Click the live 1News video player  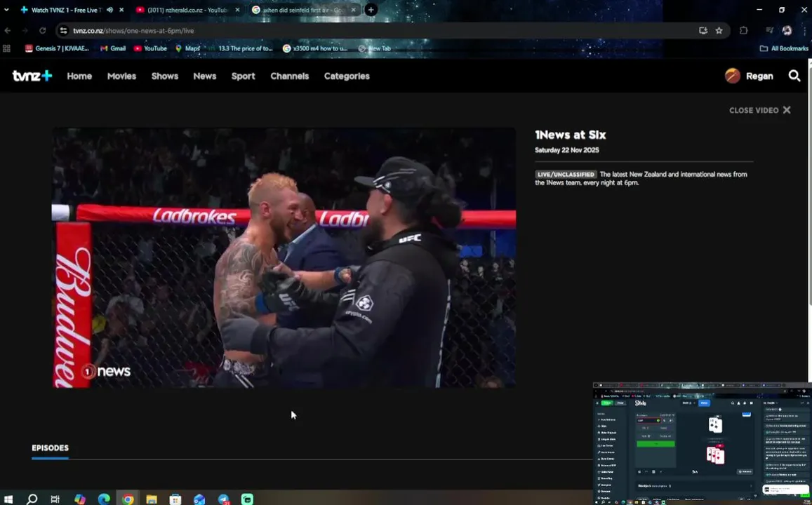pos(284,257)
